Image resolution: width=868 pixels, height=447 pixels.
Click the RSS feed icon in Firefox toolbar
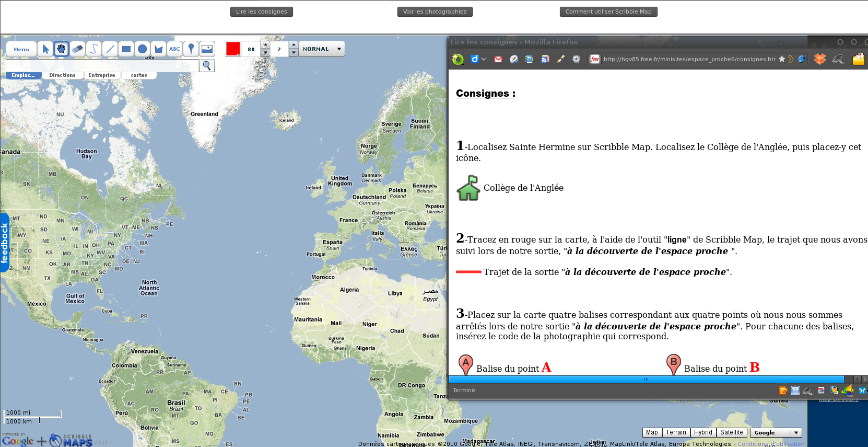pos(545,59)
